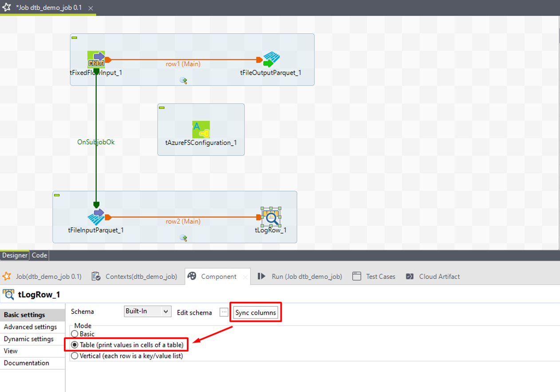Click the Component palette icon
Image resolution: width=560 pixels, height=392 pixels.
tap(192, 276)
